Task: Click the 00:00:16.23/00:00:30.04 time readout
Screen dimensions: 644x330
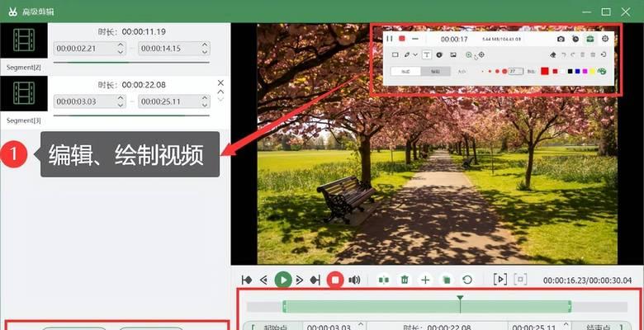Action: click(587, 280)
